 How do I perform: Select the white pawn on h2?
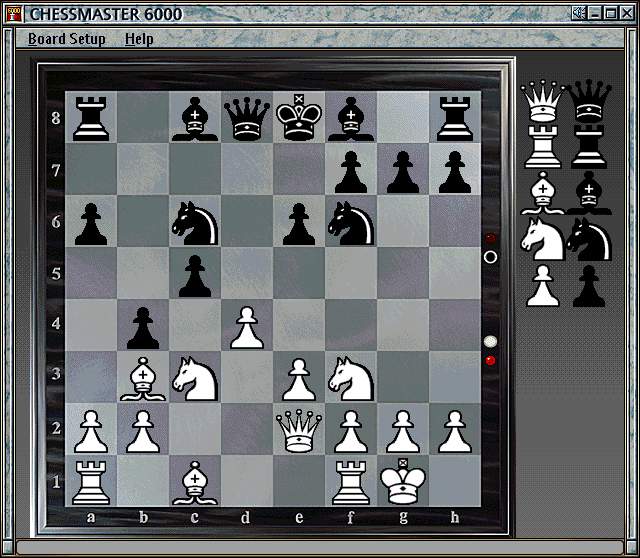tap(455, 431)
